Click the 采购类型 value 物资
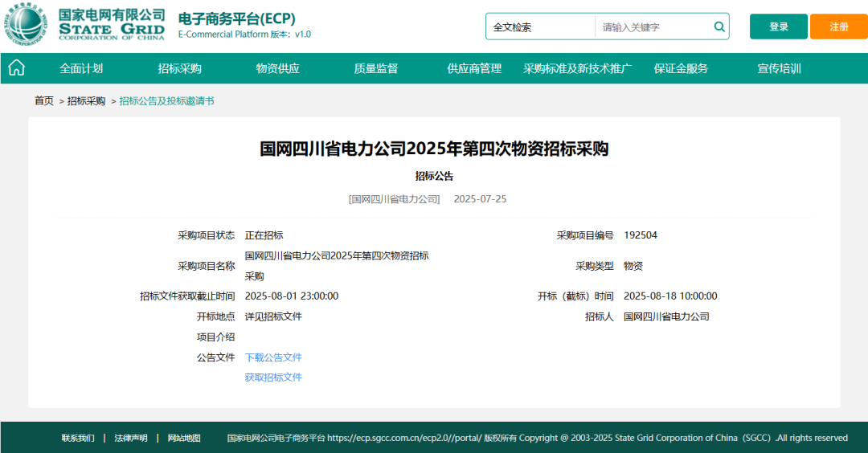 [633, 266]
